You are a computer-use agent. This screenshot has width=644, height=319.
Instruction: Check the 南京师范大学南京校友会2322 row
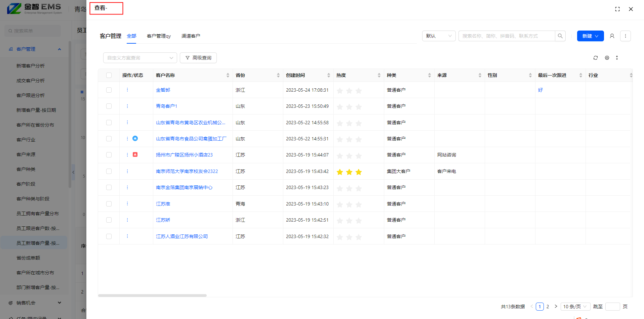coord(109,171)
